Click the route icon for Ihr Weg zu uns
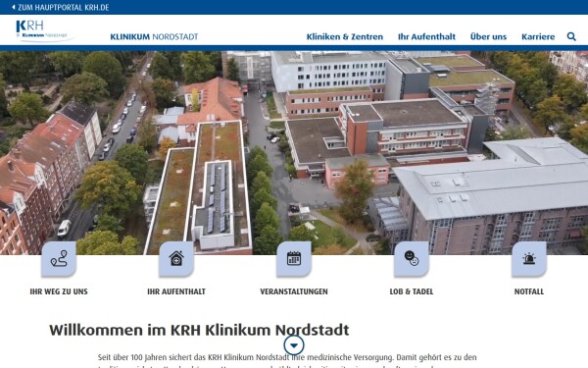Viewport: 588px width, 368px height. 59,259
